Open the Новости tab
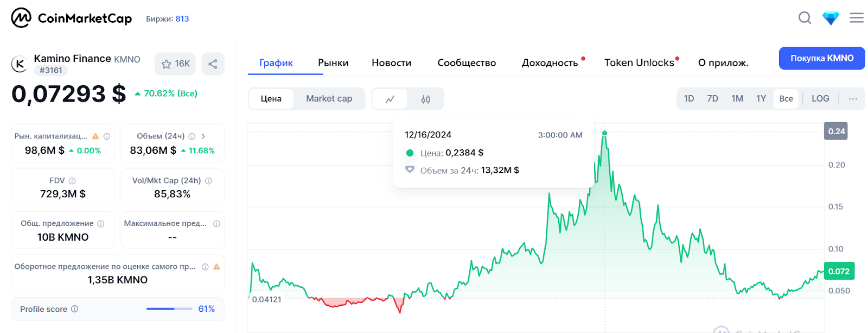The height and width of the screenshot is (333, 868). [x=392, y=63]
